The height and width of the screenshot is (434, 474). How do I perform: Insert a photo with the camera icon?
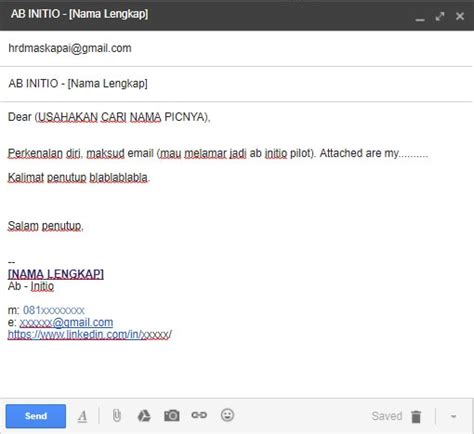pos(172,416)
